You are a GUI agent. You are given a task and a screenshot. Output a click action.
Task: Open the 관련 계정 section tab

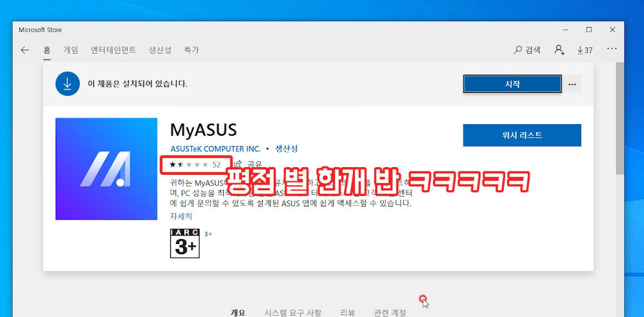pos(389,313)
